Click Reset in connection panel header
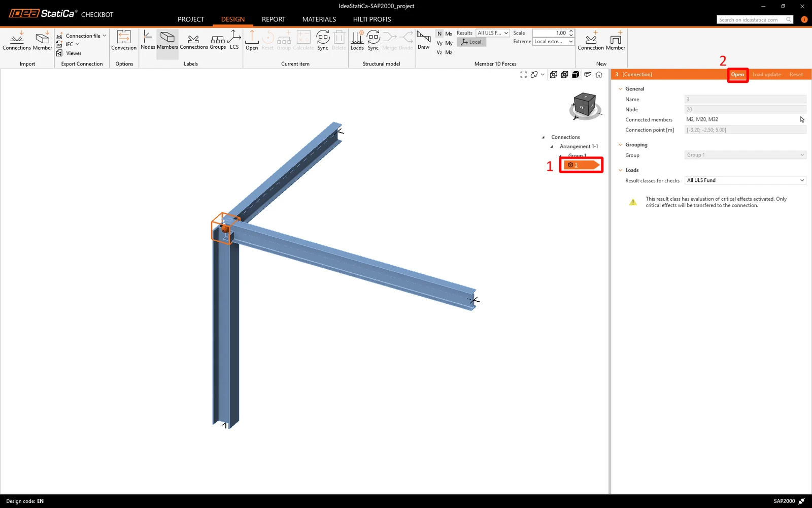812x508 pixels. tap(796, 75)
